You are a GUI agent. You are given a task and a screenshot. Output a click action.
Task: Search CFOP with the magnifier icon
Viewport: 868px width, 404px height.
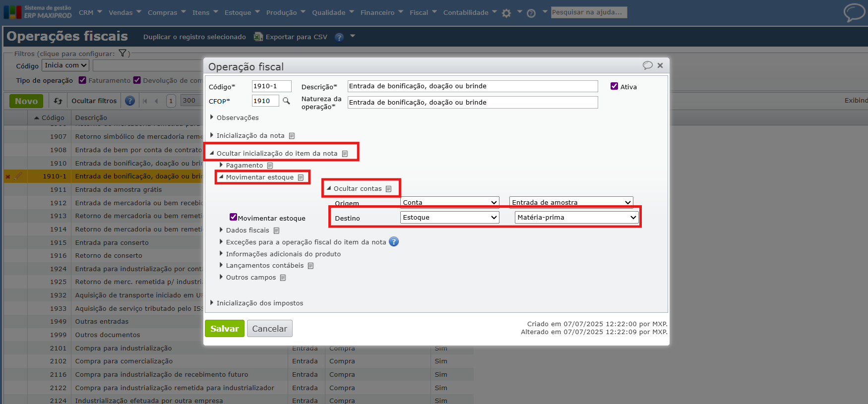click(286, 101)
